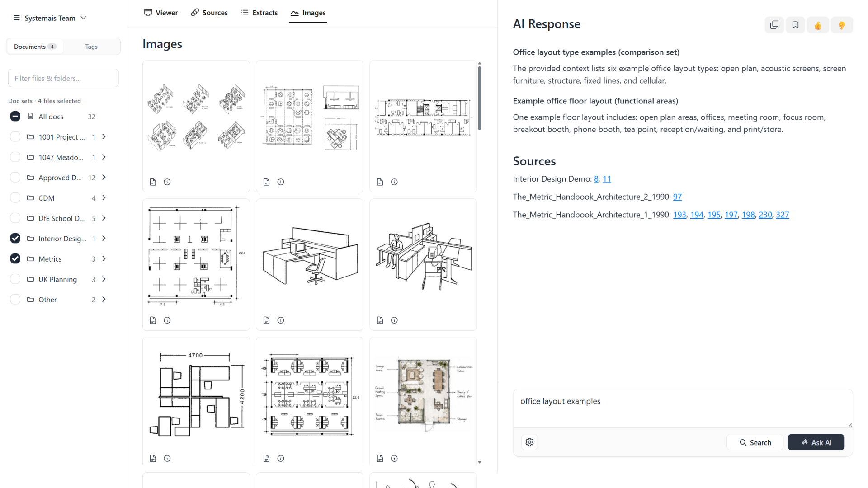Click the office layout examples query box
This screenshot has width=868, height=488.
tap(683, 408)
